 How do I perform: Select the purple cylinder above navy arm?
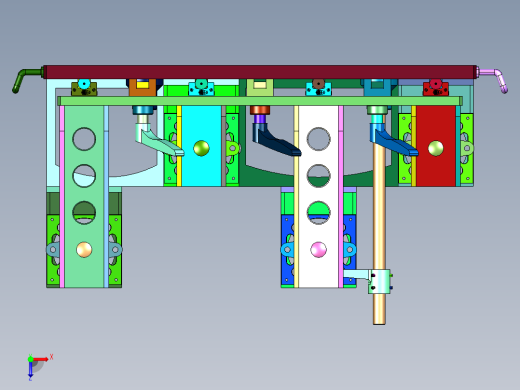(260, 119)
